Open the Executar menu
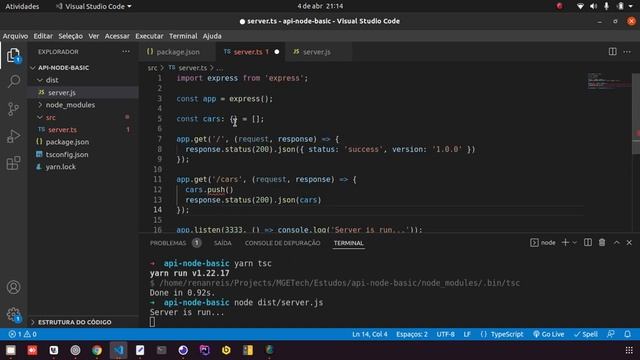This screenshot has height=360, width=640. click(149, 36)
